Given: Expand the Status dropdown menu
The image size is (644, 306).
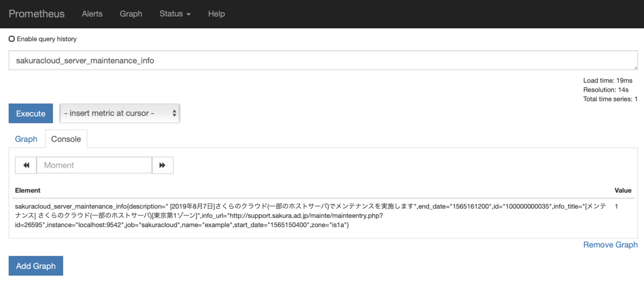Looking at the screenshot, I should pos(175,14).
